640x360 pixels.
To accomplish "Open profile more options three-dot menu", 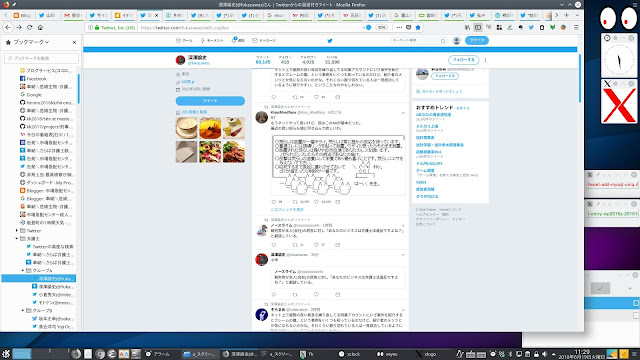I will 485,60.
